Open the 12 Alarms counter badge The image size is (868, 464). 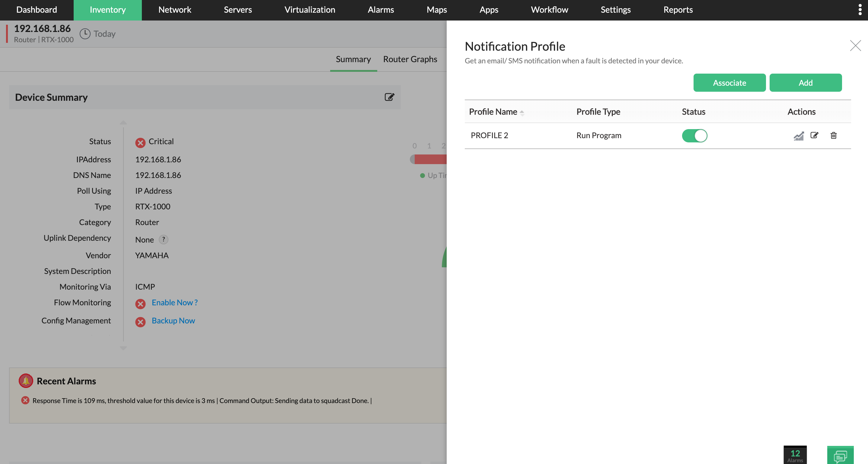click(x=795, y=455)
